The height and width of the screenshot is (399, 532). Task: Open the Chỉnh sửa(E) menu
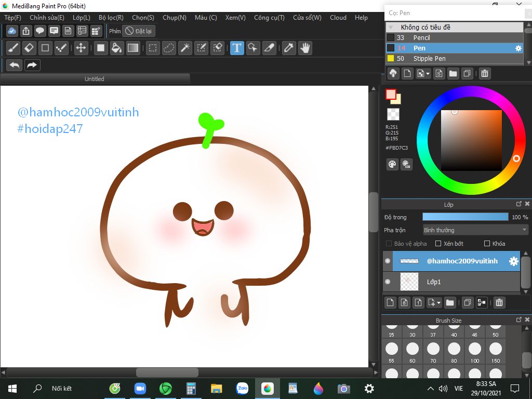coord(47,18)
